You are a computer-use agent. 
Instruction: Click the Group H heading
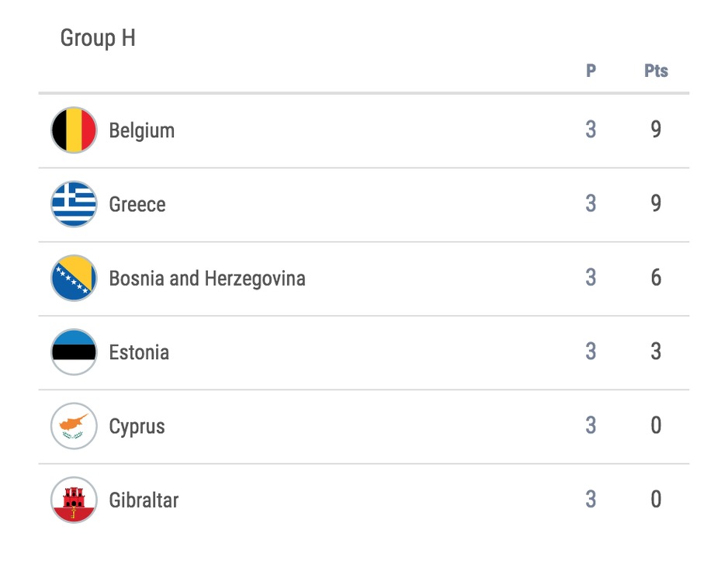tap(98, 38)
